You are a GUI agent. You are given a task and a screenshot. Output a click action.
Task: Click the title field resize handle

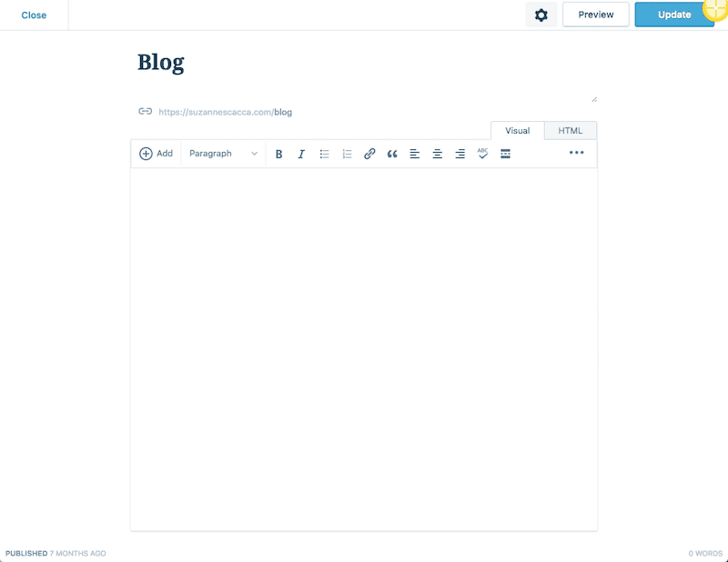tap(594, 99)
